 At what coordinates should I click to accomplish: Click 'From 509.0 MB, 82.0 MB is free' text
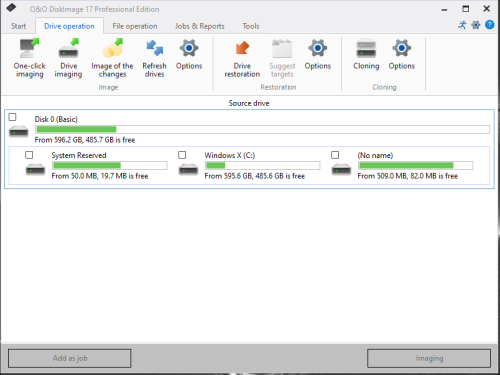(408, 176)
